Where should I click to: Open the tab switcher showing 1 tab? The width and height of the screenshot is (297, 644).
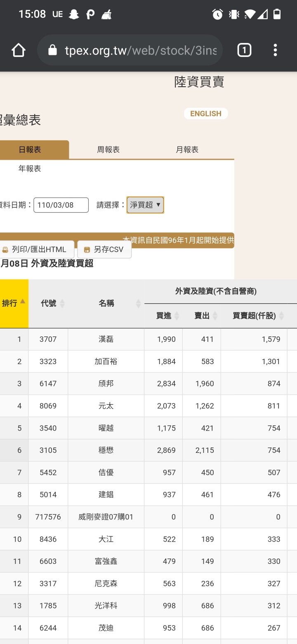244,50
